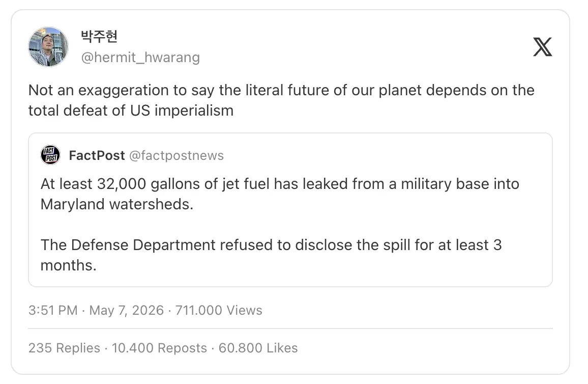
Task: Open the 235 Replies list
Action: (x=64, y=348)
